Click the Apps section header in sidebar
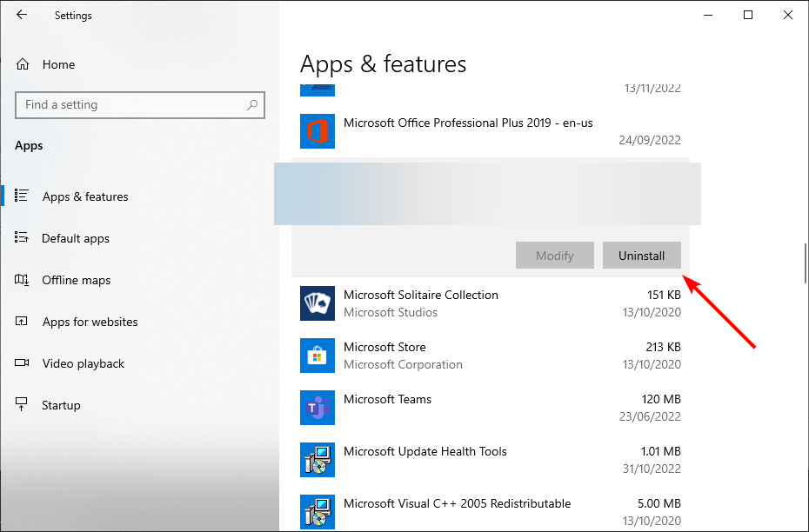This screenshot has width=809, height=532. [x=29, y=146]
